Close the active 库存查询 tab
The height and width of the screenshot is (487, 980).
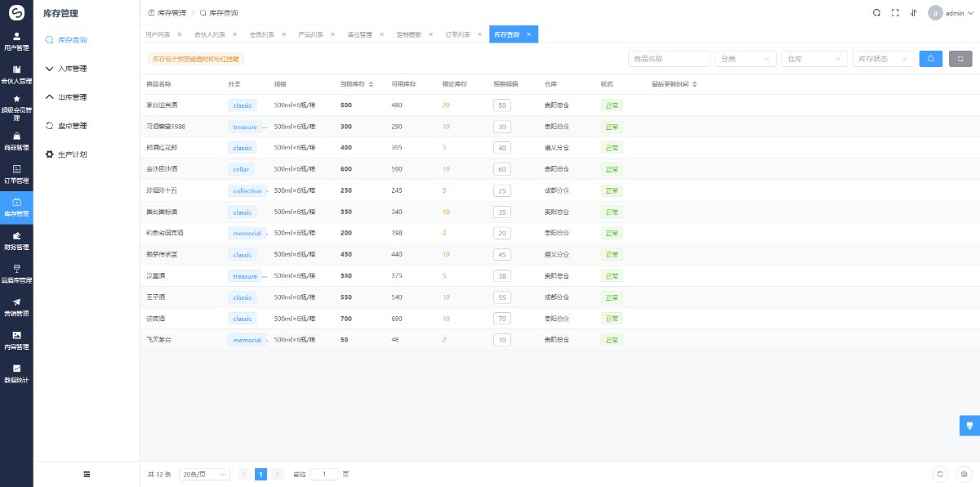click(x=528, y=34)
